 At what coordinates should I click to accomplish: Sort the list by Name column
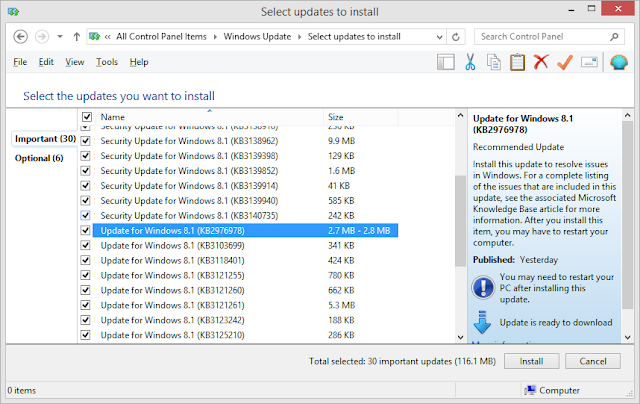209,117
